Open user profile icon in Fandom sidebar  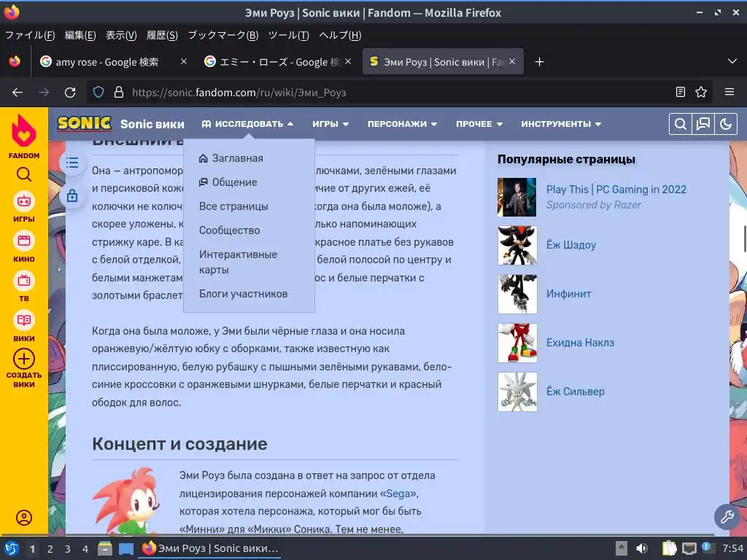24,518
